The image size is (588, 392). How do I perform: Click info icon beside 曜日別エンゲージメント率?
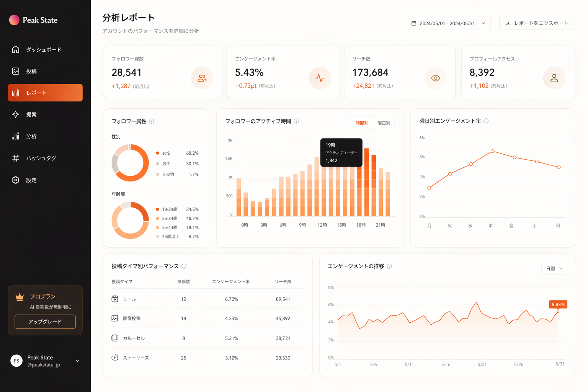tap(486, 121)
